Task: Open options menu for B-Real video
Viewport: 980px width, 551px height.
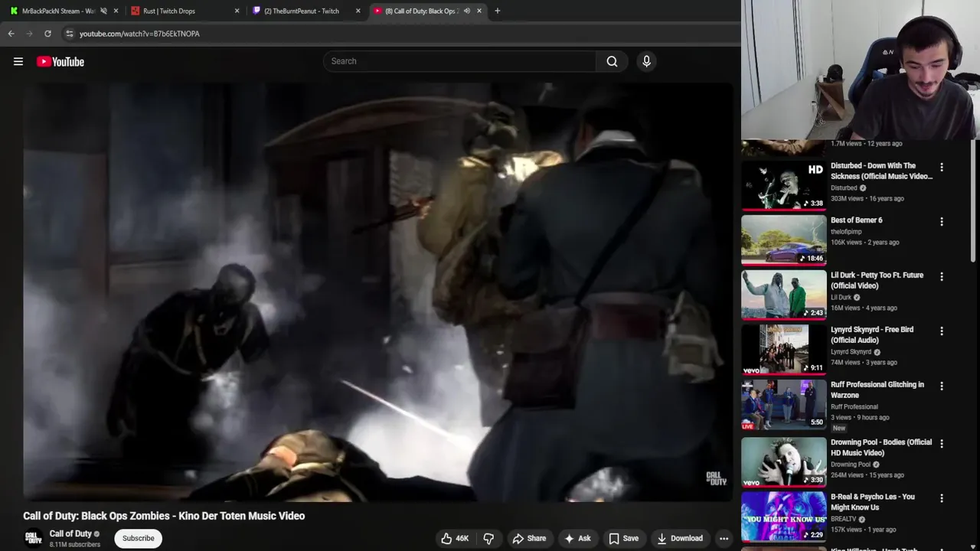Action: tap(942, 498)
